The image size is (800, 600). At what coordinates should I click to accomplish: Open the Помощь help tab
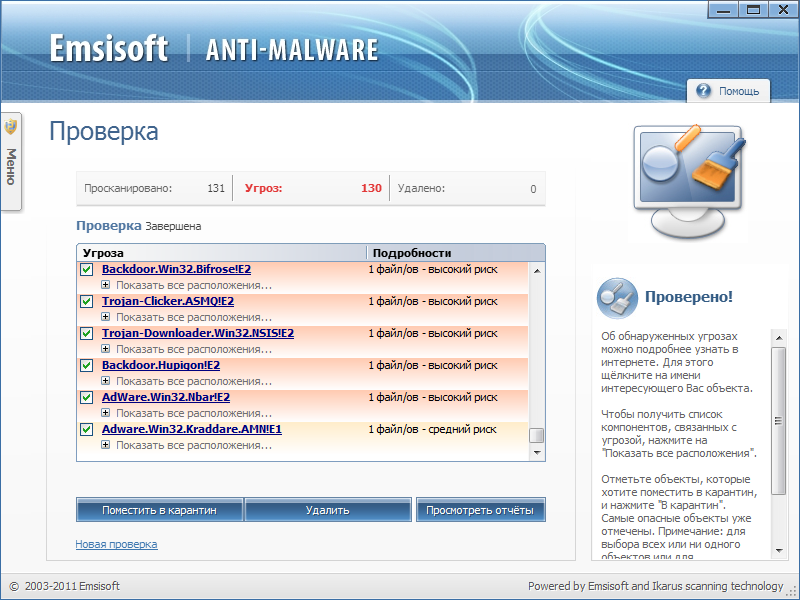728,91
